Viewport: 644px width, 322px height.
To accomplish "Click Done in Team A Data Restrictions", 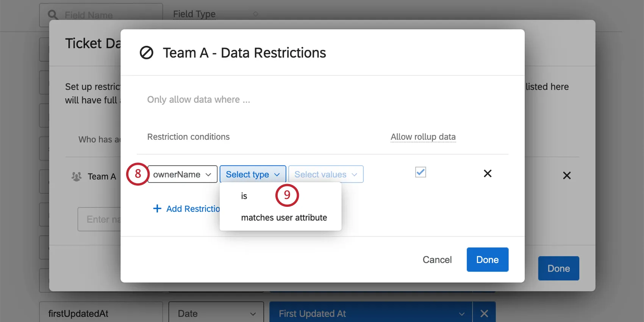I will click(487, 260).
